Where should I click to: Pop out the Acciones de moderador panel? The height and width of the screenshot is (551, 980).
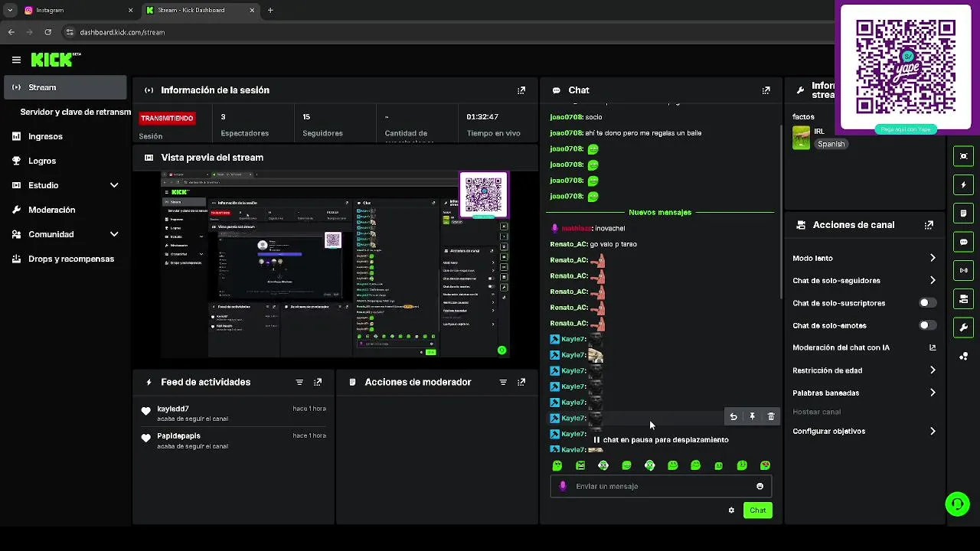521,382
